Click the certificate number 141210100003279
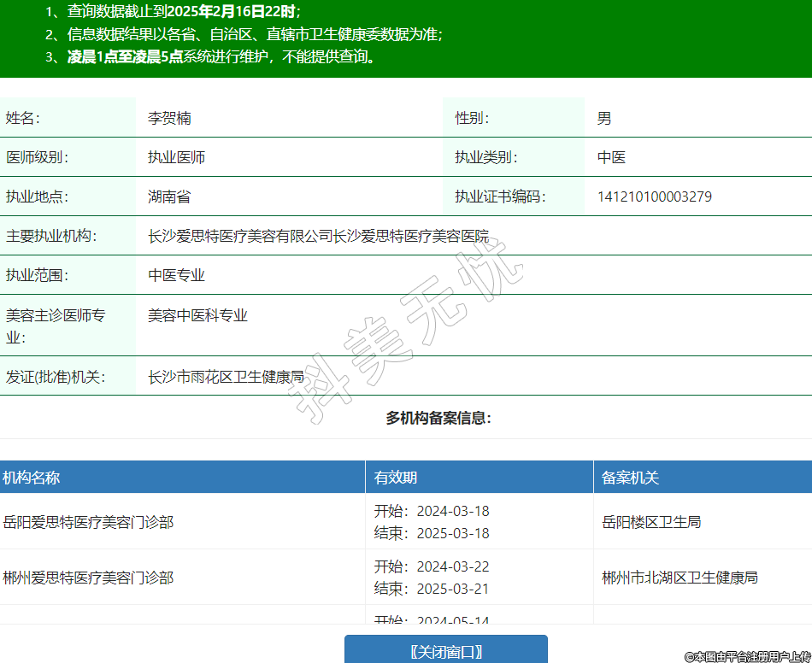The width and height of the screenshot is (812, 663). click(x=654, y=197)
